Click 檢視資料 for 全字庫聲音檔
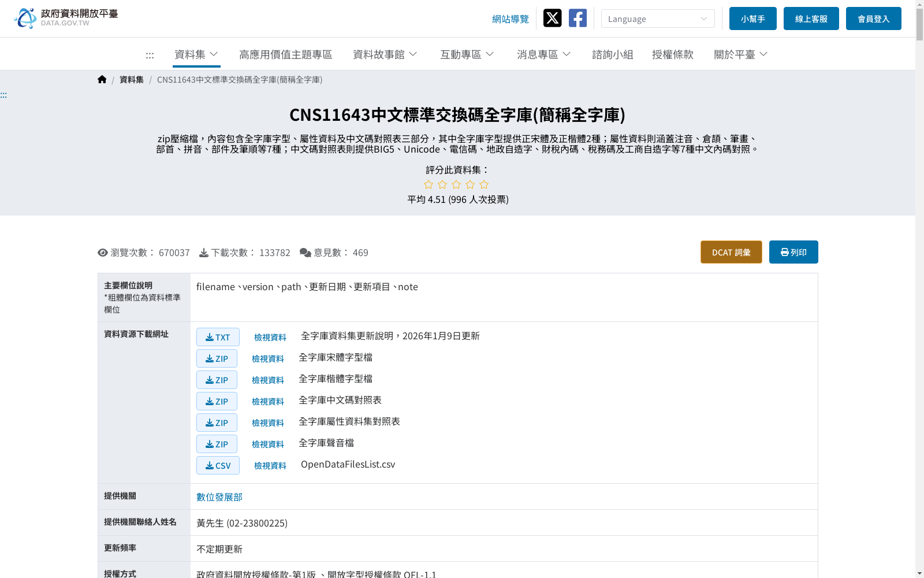The width and height of the screenshot is (924, 578). (268, 444)
